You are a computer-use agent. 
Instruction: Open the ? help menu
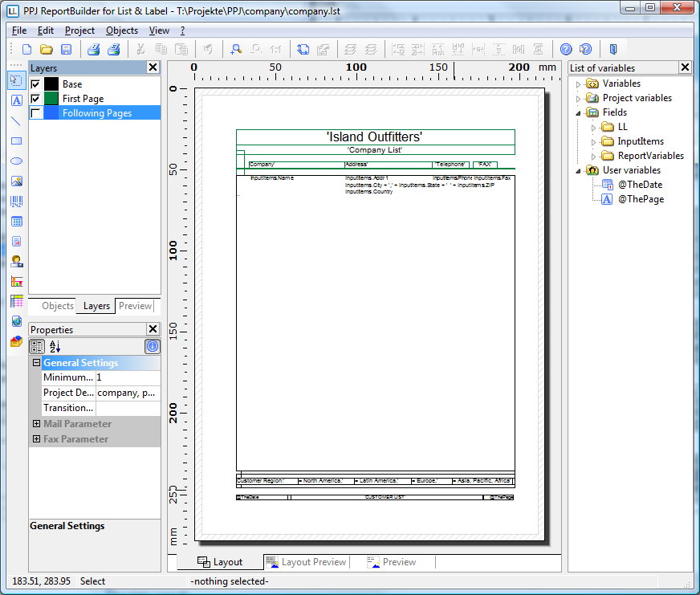click(182, 31)
